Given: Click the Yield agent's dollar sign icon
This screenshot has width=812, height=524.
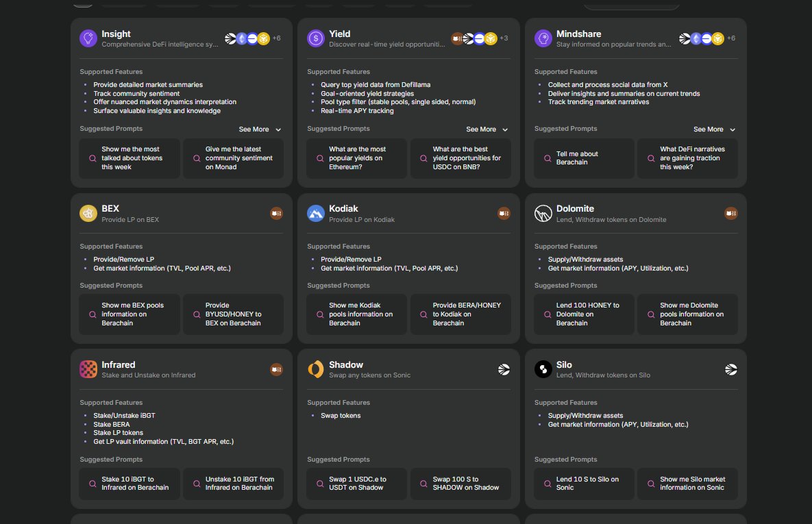Looking at the screenshot, I should (x=315, y=38).
